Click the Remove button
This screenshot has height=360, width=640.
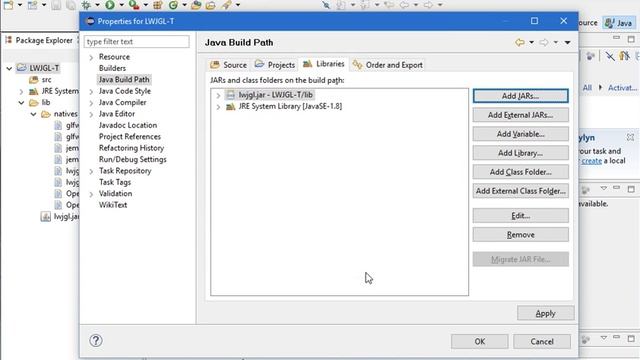[520, 235]
